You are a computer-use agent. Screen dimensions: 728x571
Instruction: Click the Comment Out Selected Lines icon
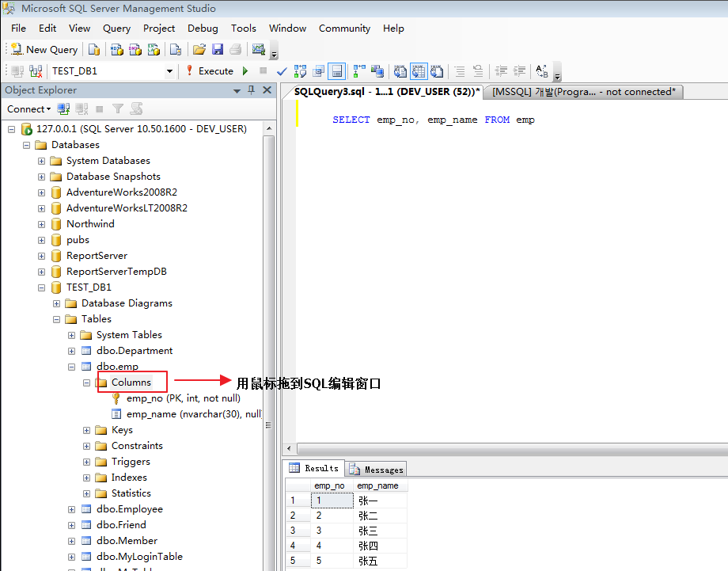point(460,71)
